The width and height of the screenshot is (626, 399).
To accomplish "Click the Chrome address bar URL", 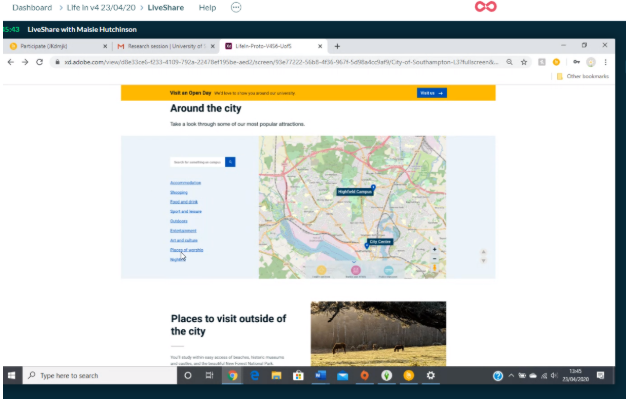I will click(281, 62).
